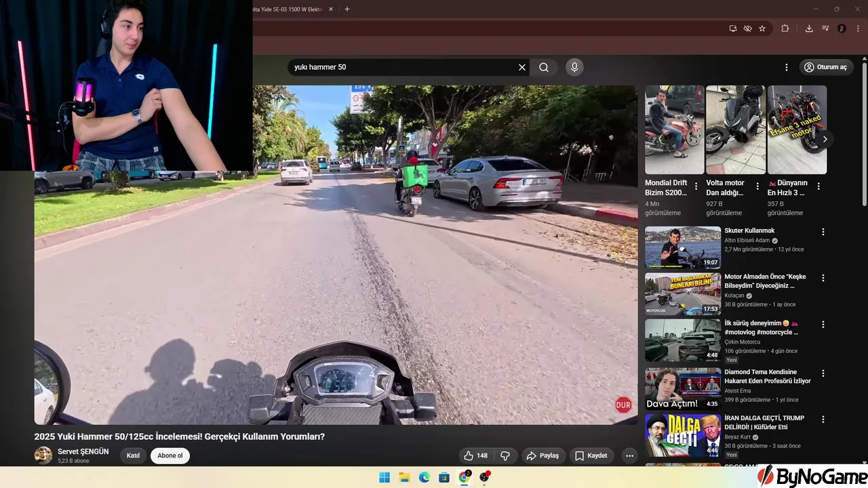
Task: Like the video with thumbs-up
Action: [477, 455]
